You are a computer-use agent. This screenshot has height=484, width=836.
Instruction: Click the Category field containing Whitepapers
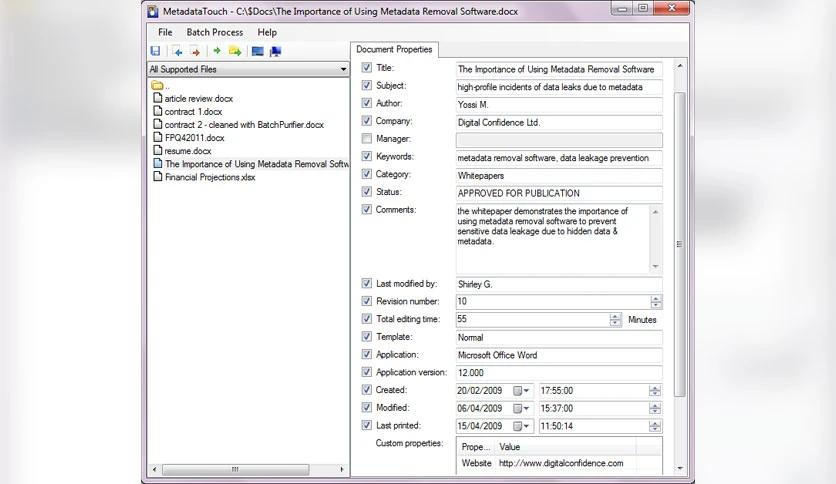[559, 175]
